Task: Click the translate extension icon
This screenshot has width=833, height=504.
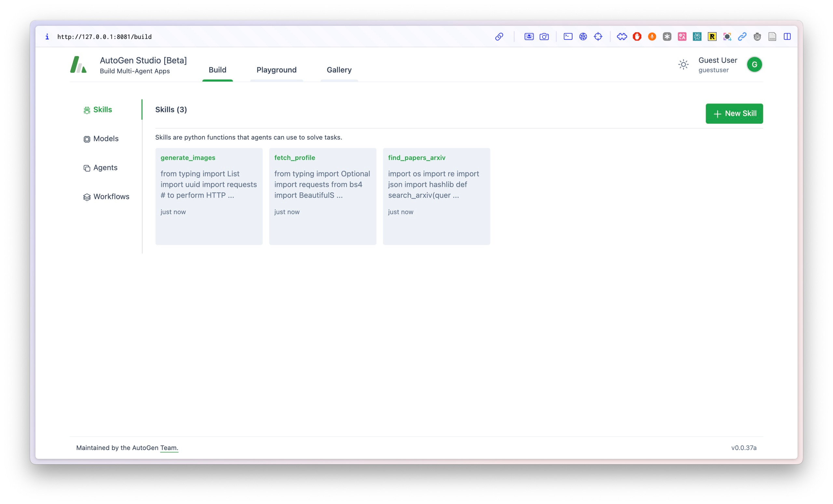Action: (x=682, y=36)
